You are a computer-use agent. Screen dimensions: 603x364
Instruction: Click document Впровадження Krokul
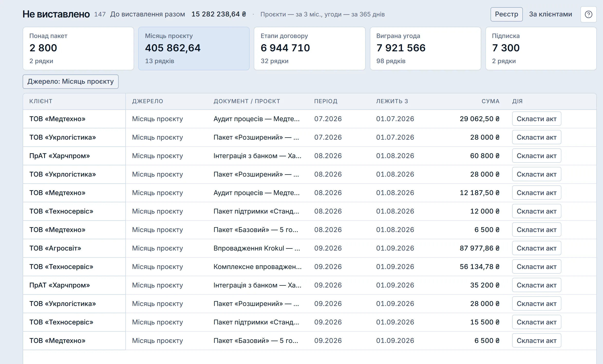click(x=257, y=248)
